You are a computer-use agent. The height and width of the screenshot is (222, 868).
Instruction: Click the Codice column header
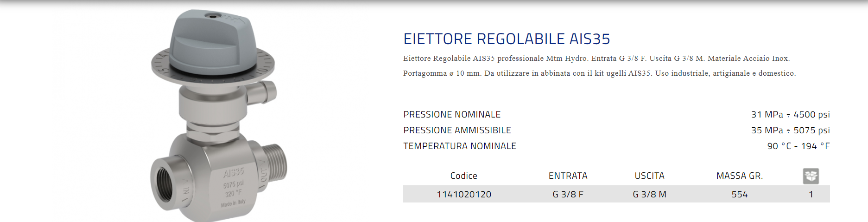pyautogui.click(x=463, y=176)
